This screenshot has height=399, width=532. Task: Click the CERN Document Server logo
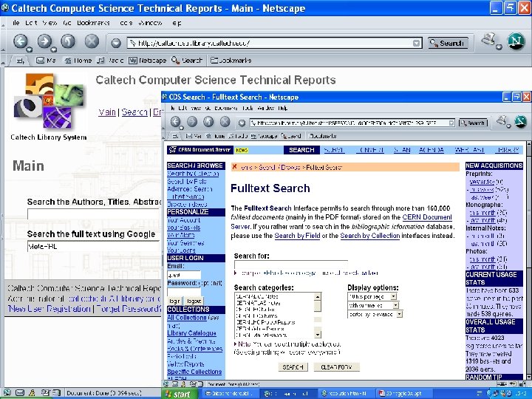(200, 149)
